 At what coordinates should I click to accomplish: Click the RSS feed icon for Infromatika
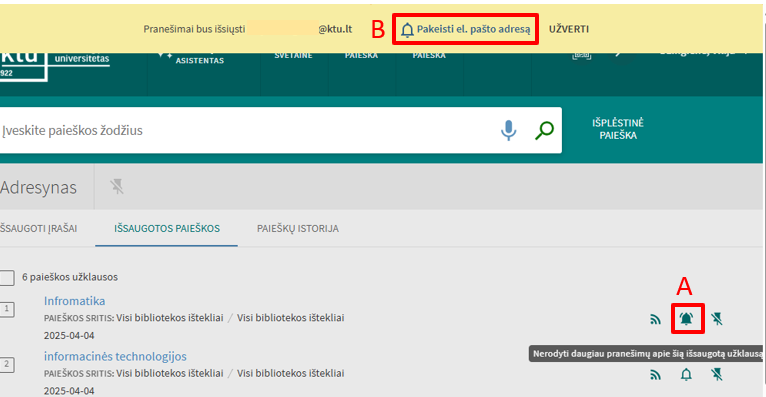tap(655, 319)
